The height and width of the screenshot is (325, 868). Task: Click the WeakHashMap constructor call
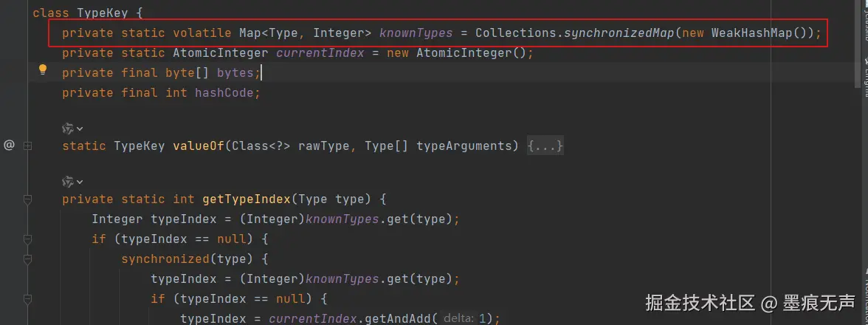click(751, 32)
